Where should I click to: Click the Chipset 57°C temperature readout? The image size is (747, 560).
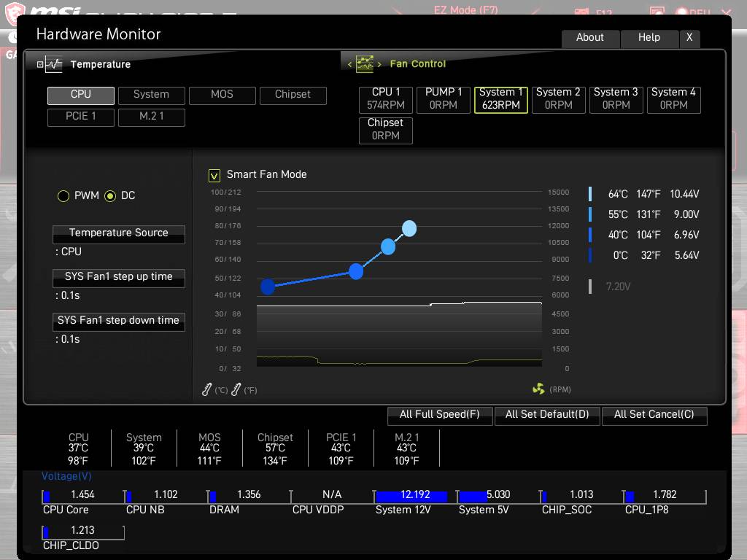click(275, 448)
